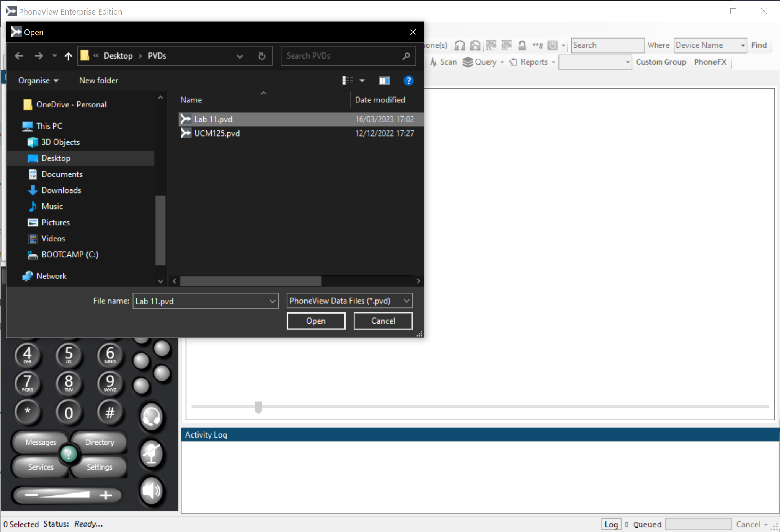Click the power button icon in toolbar

552,46
